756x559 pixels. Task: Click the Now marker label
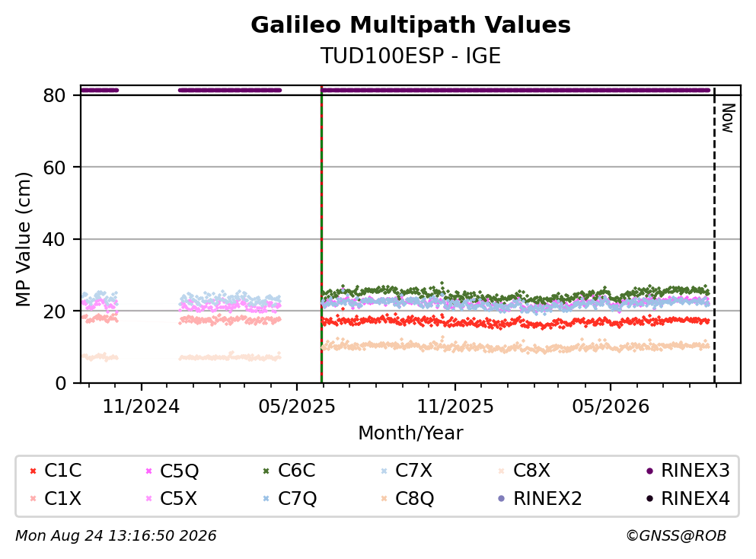[728, 118]
